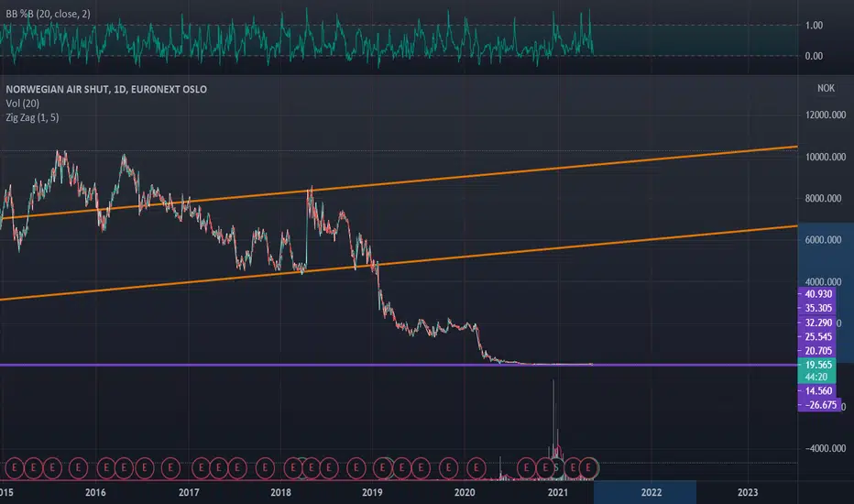Click the 1.00 level on BB %B scale

(x=814, y=25)
